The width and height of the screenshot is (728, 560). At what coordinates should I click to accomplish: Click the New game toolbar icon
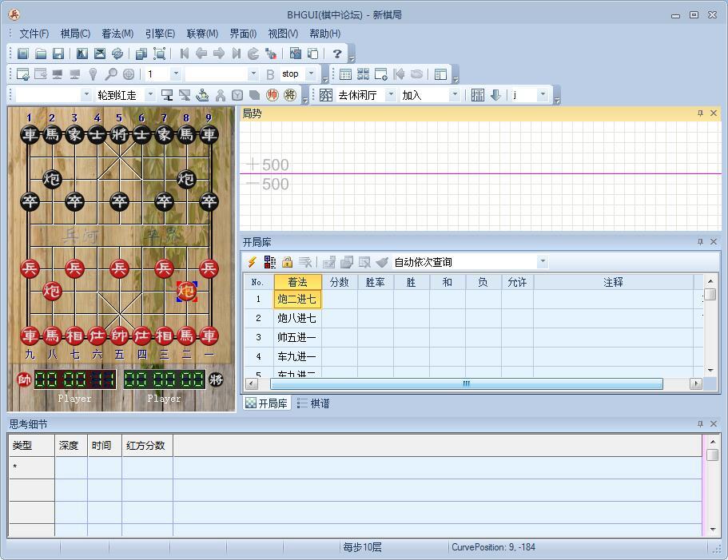click(22, 54)
